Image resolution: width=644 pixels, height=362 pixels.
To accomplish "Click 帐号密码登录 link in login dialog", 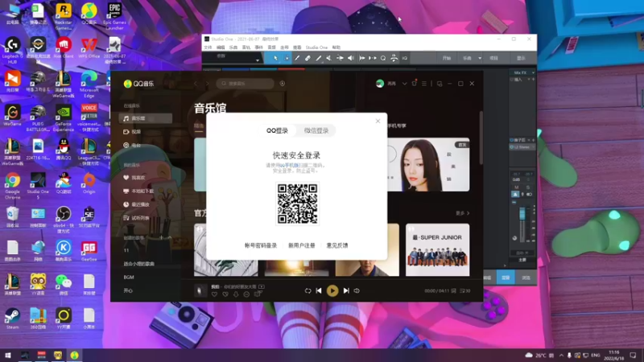I will tap(261, 245).
